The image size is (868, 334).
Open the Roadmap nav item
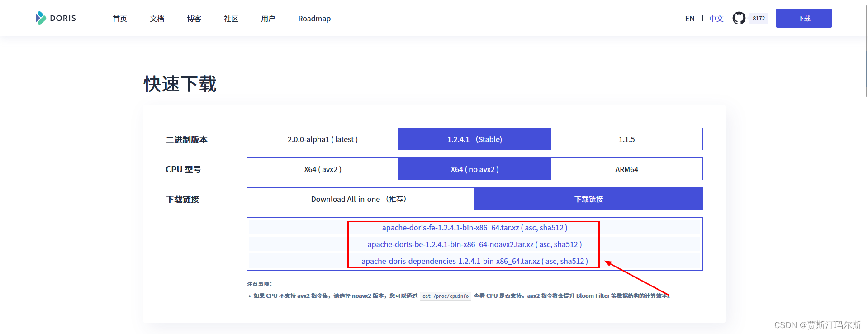click(314, 19)
